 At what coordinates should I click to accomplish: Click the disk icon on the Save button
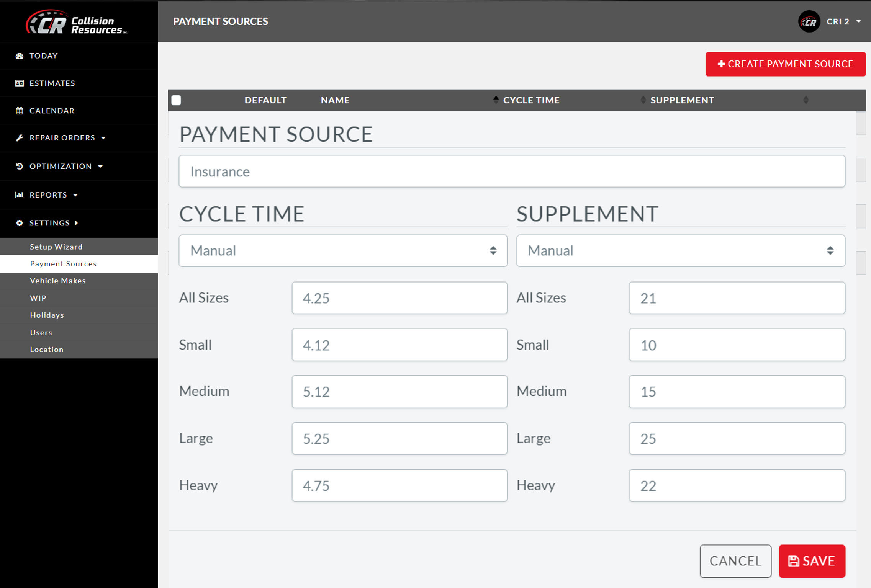click(794, 560)
